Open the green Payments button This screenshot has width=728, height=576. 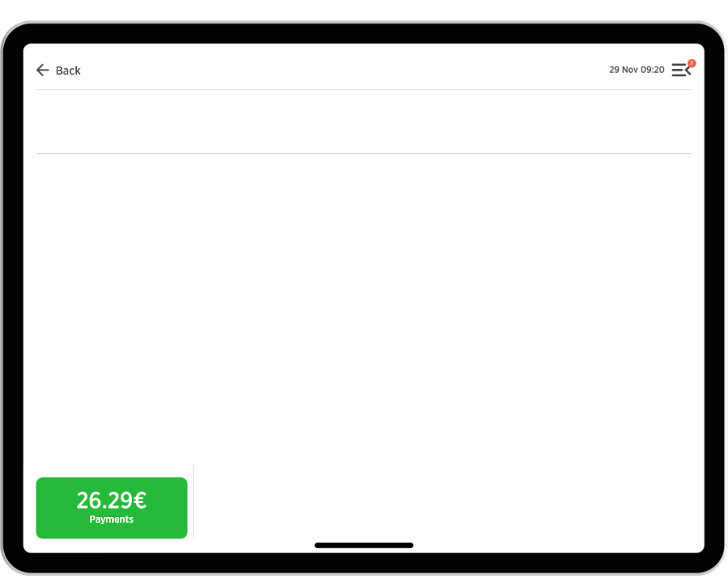coord(111,508)
